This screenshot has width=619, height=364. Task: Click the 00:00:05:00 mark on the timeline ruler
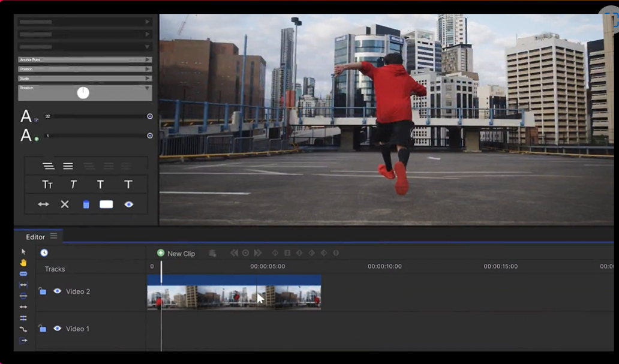pos(268,266)
